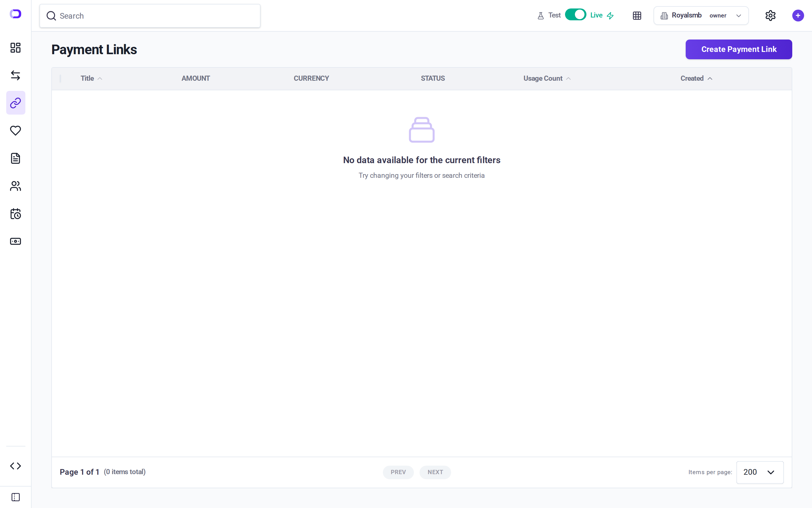Click the building icon beside Royalsmb
This screenshot has width=812, height=508.
coord(664,16)
